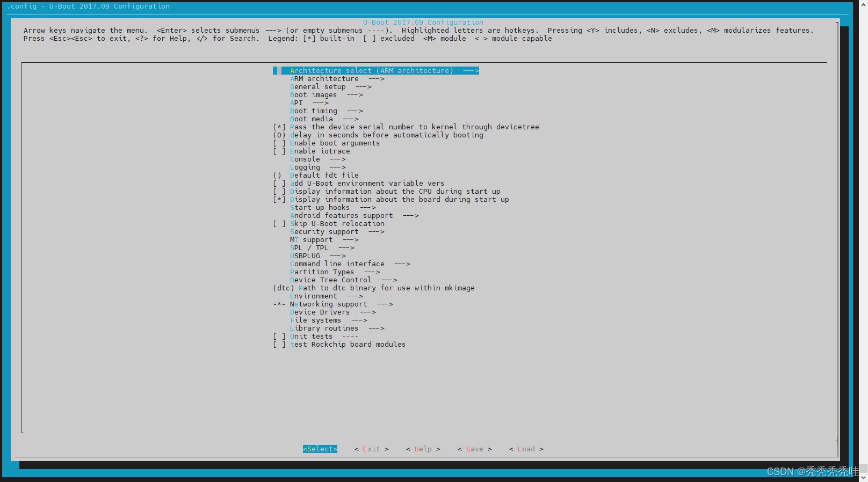This screenshot has width=868, height=482.
Task: Open the Boot timing submenu
Action: (x=327, y=111)
